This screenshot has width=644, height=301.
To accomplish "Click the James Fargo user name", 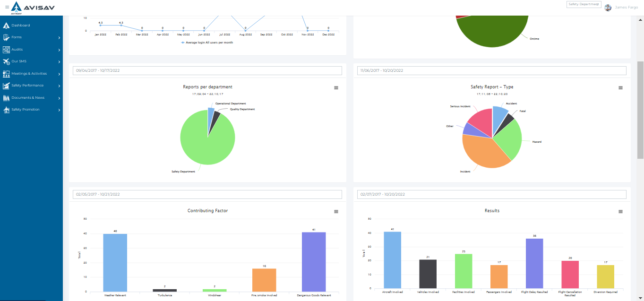I will tap(626, 8).
